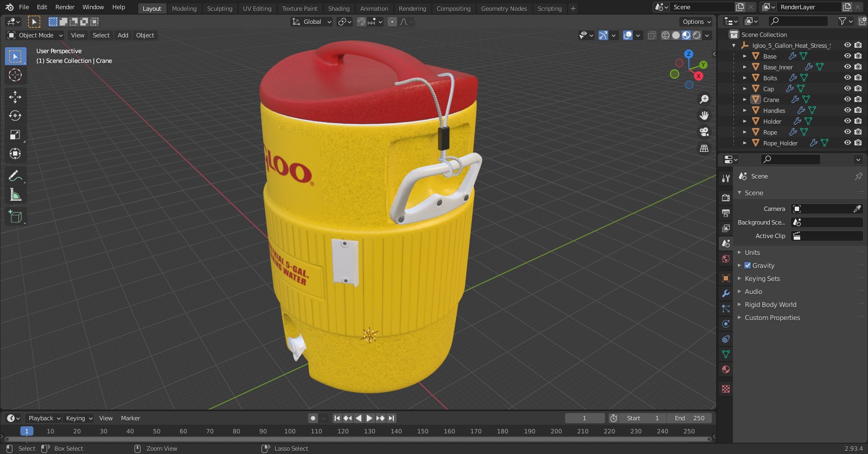Open the View Layer properties tab

726,228
